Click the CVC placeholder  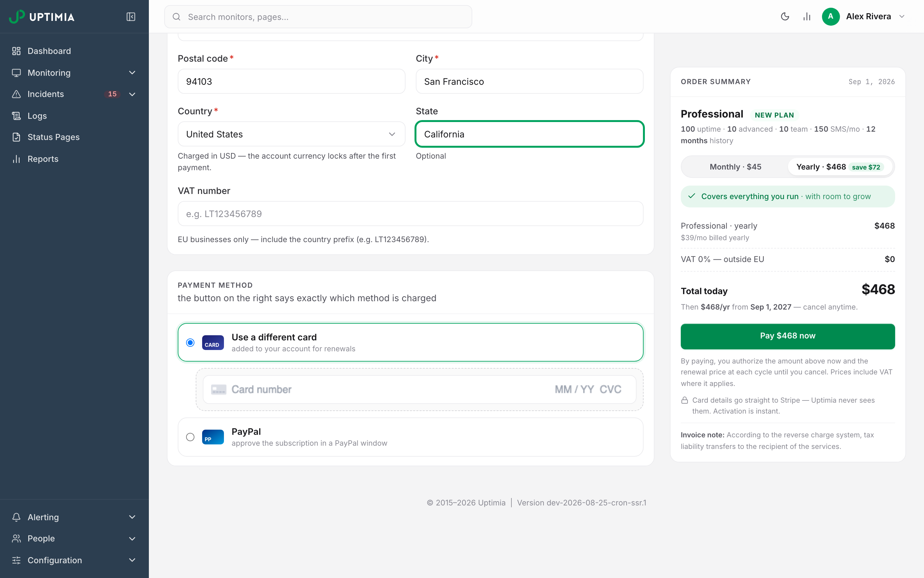pyautogui.click(x=610, y=390)
